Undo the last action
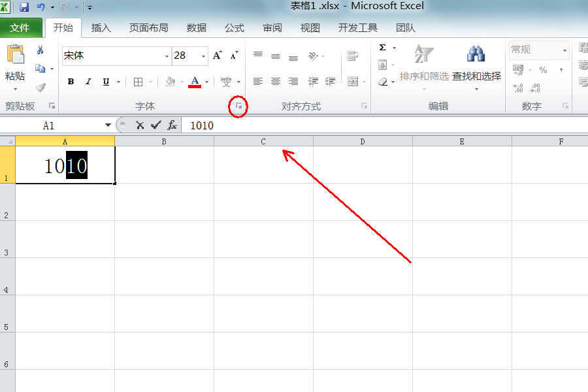 [41, 7]
